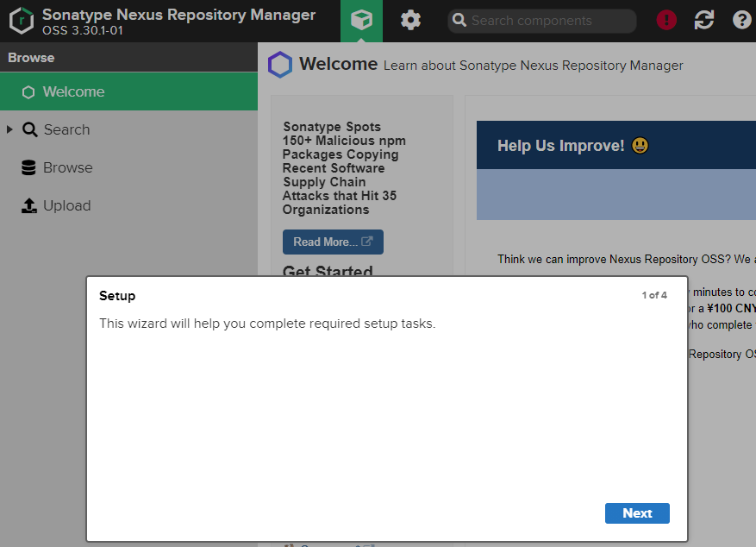Click the magnifier icon in search box
This screenshot has width=756, height=547.
pyautogui.click(x=459, y=20)
